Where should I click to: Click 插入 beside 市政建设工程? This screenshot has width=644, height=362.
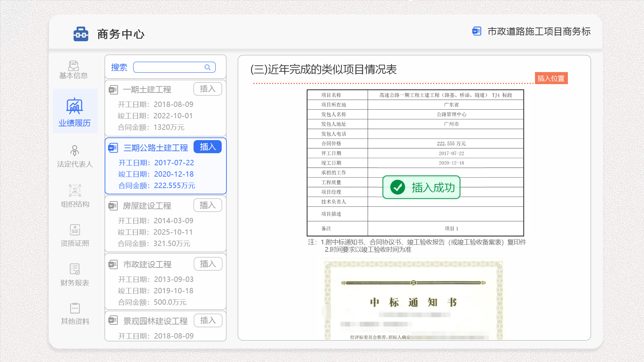click(208, 264)
